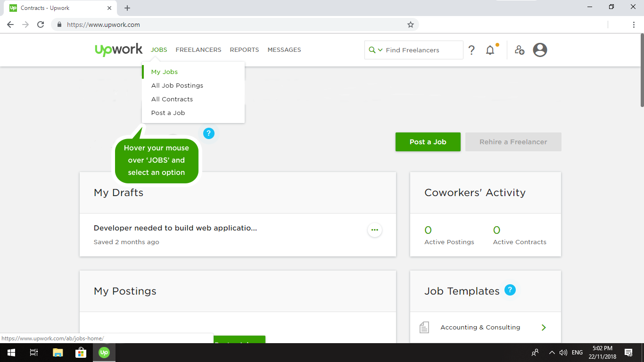
Task: Click the invite coworker icon
Action: tap(520, 50)
